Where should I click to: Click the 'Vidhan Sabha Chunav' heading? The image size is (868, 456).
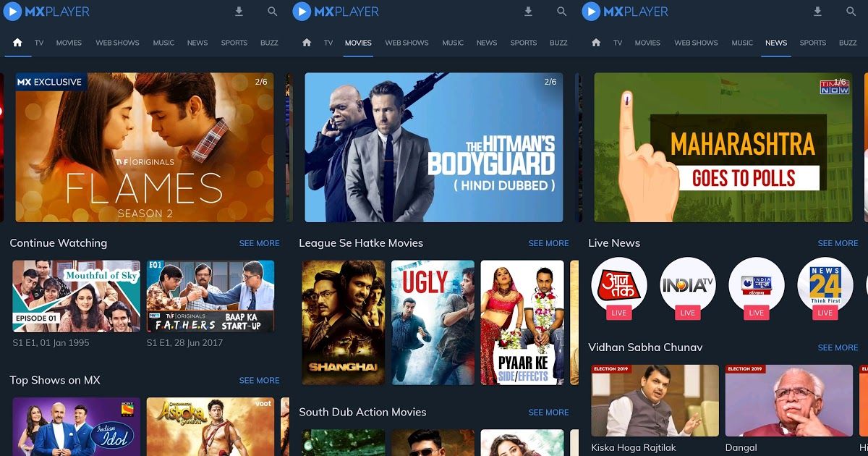click(645, 347)
